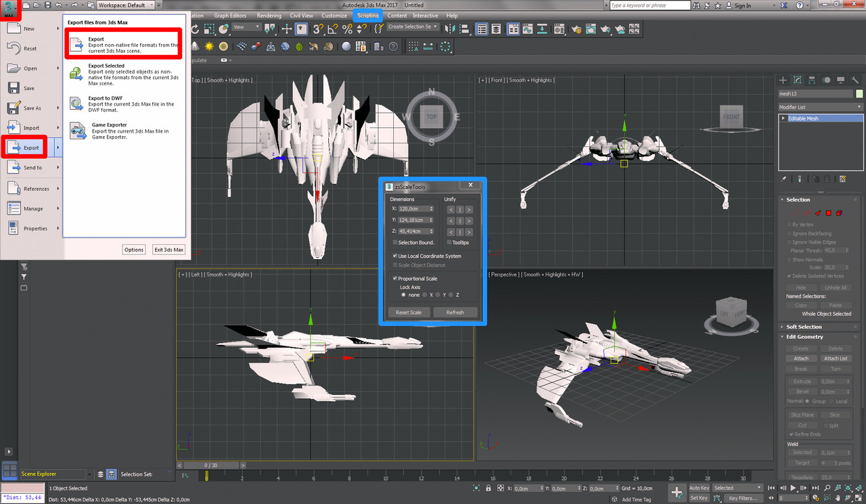This screenshot has width=866, height=504.
Task: Click the Play Animation button
Action: 793,488
